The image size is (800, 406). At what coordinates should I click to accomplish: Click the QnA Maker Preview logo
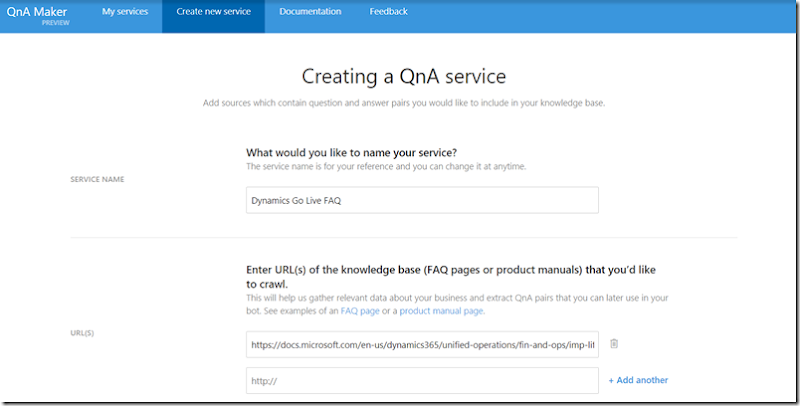pyautogui.click(x=37, y=15)
